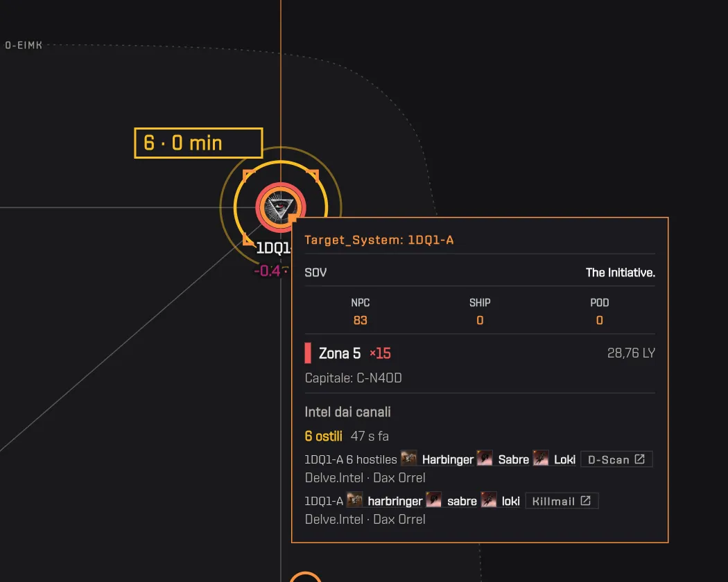Open the Killmail link button

click(562, 501)
